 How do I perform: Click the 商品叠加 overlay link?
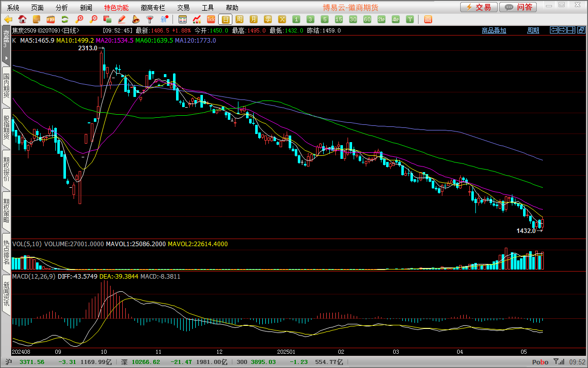coord(494,30)
